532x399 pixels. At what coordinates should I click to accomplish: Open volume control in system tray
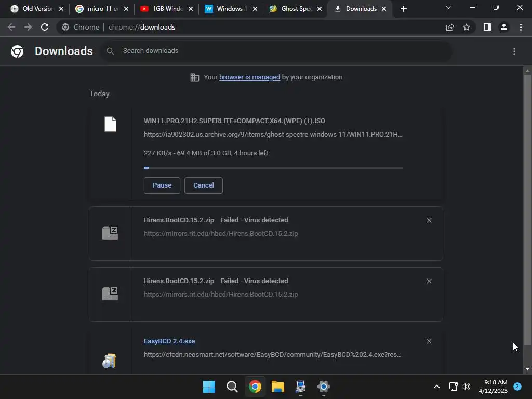(x=466, y=387)
